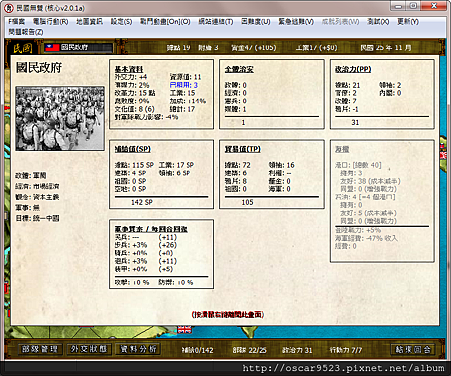Open the 電腦行動(R) menu
The image size is (451, 376).
pos(50,22)
